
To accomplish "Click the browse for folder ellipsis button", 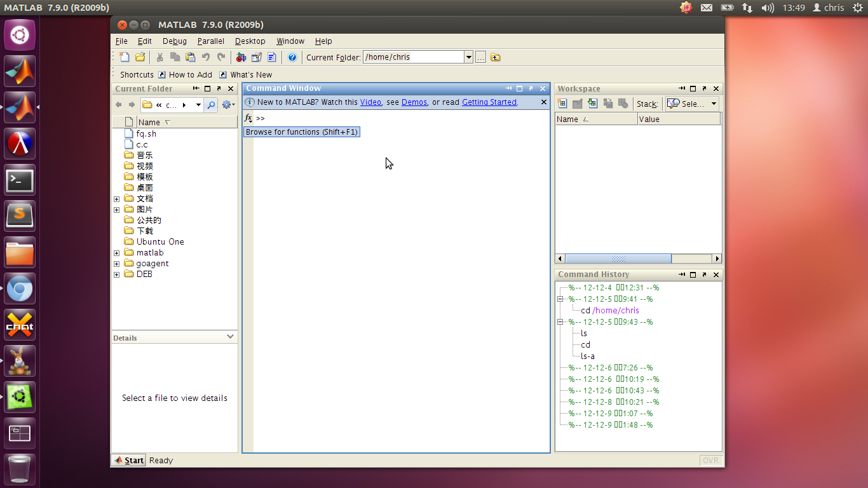I will click(480, 57).
